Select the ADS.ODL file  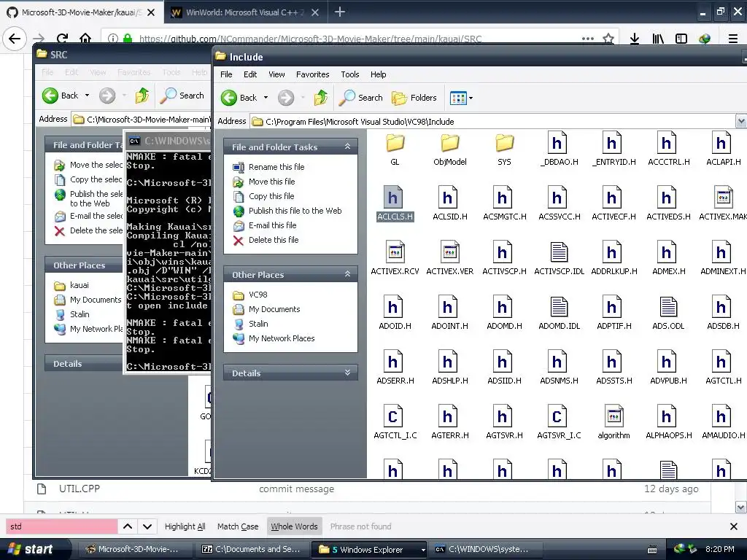(668, 313)
